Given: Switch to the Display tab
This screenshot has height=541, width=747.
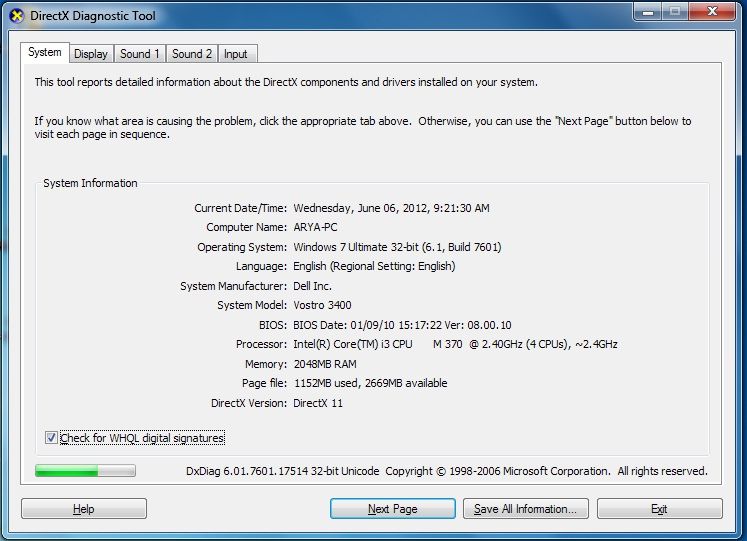Looking at the screenshot, I should pos(91,54).
